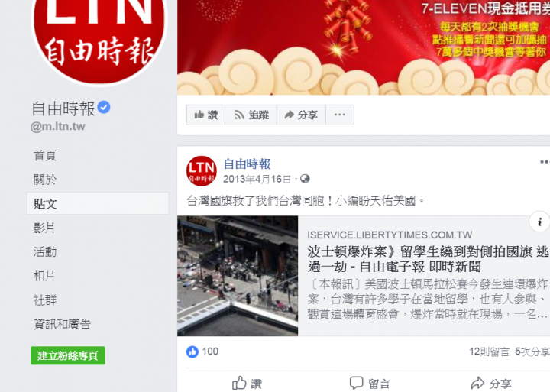Click the page 分享 button under the cover

tap(301, 115)
